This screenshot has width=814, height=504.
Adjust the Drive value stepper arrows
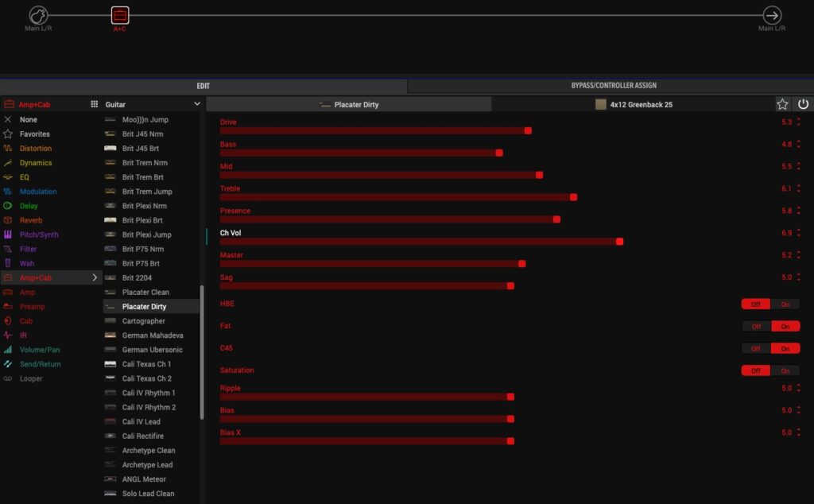click(x=799, y=122)
